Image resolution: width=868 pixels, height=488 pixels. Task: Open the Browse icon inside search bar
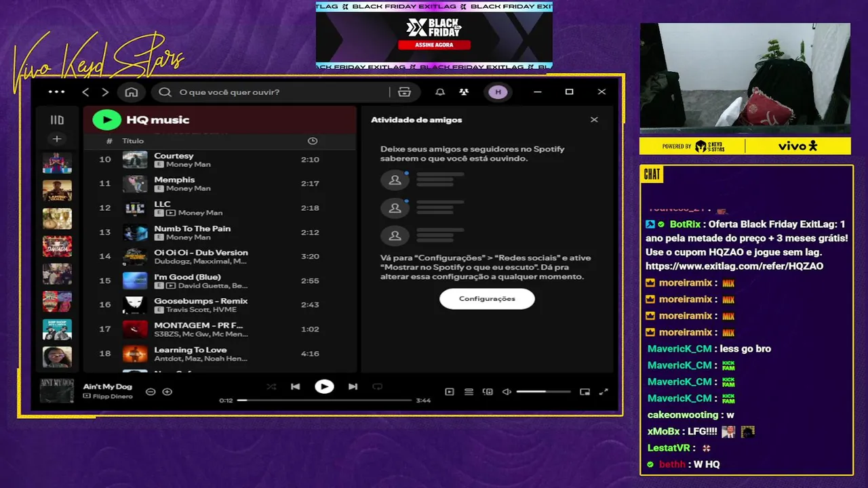[x=405, y=92]
